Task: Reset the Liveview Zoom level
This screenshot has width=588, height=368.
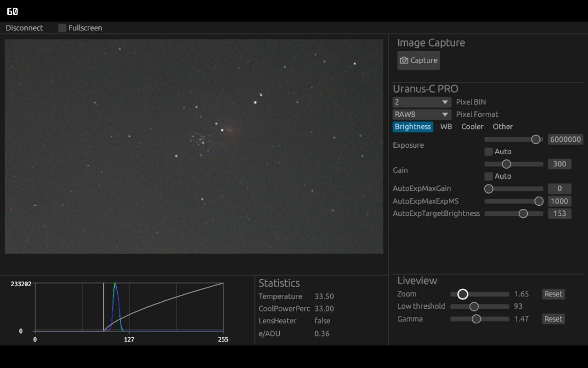Action: (553, 294)
